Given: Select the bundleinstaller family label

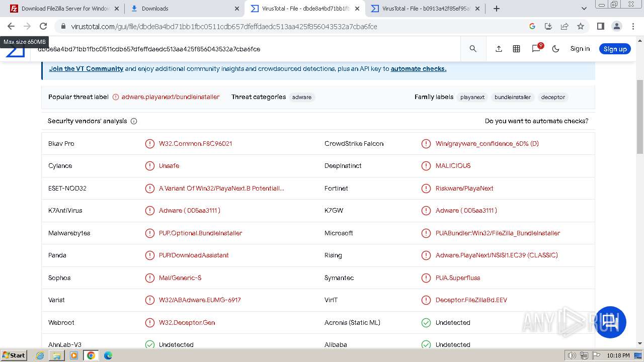Looking at the screenshot, I should [x=513, y=97].
